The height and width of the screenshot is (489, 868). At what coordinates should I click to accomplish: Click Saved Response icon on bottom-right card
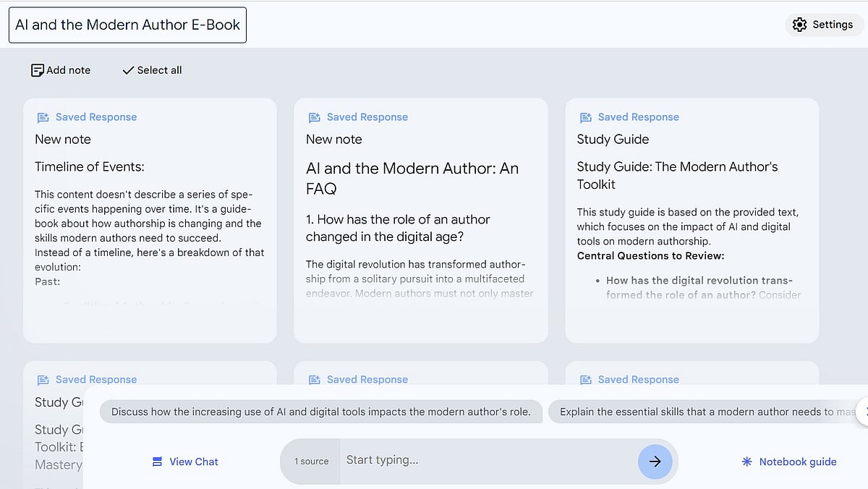(585, 379)
